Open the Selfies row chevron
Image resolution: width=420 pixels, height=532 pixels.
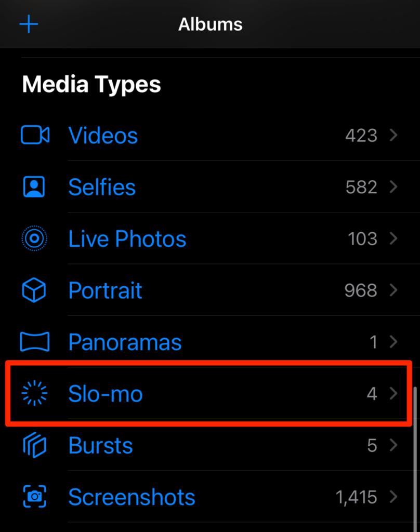tap(393, 187)
